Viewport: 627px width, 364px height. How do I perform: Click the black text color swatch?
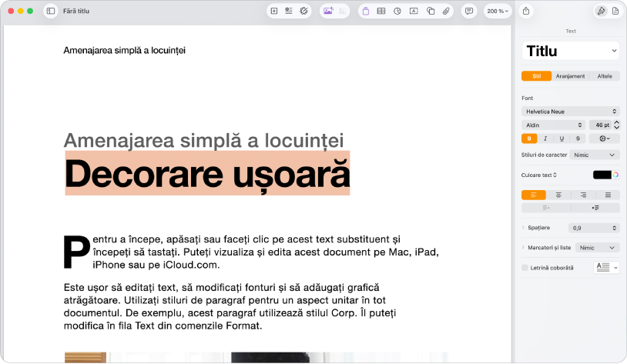click(602, 175)
